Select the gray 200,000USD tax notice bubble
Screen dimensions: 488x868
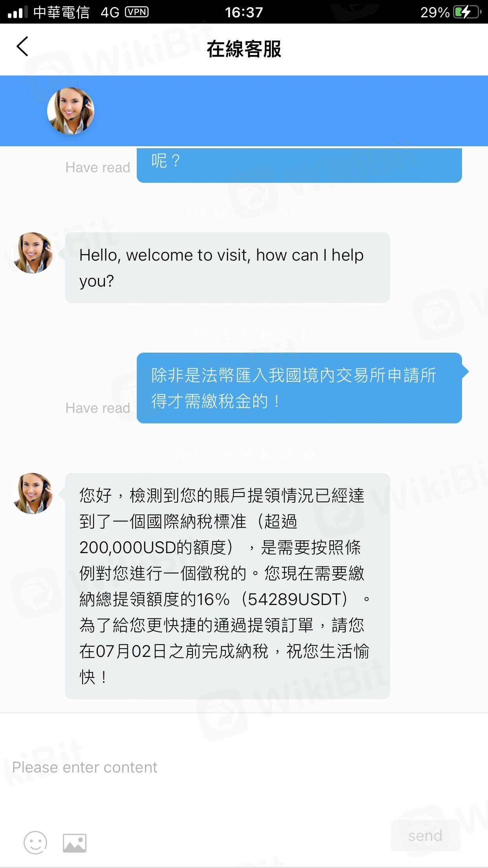pyautogui.click(x=227, y=586)
